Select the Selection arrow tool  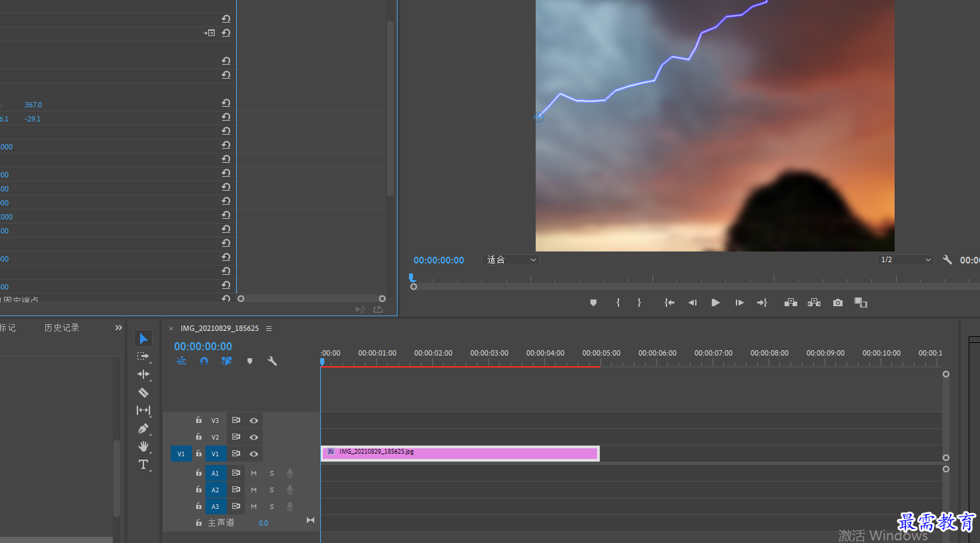143,338
